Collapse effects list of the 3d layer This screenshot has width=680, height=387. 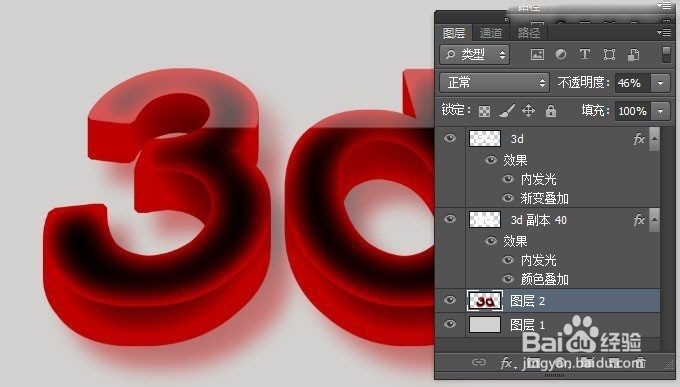[x=654, y=139]
